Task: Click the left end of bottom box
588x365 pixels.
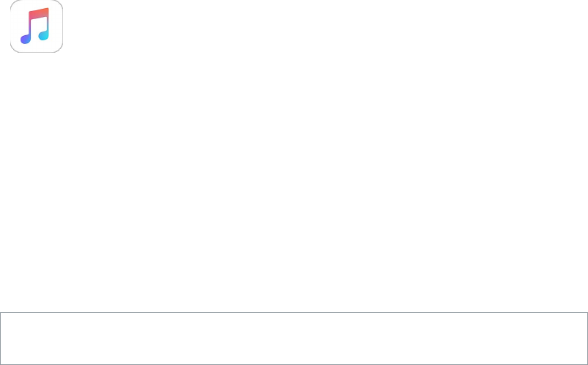Action: tap(11, 338)
